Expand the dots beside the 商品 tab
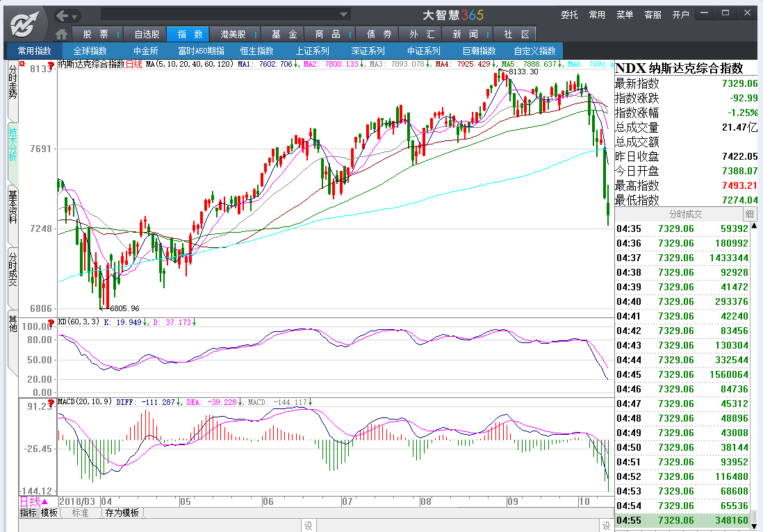This screenshot has width=763, height=532. click(350, 35)
